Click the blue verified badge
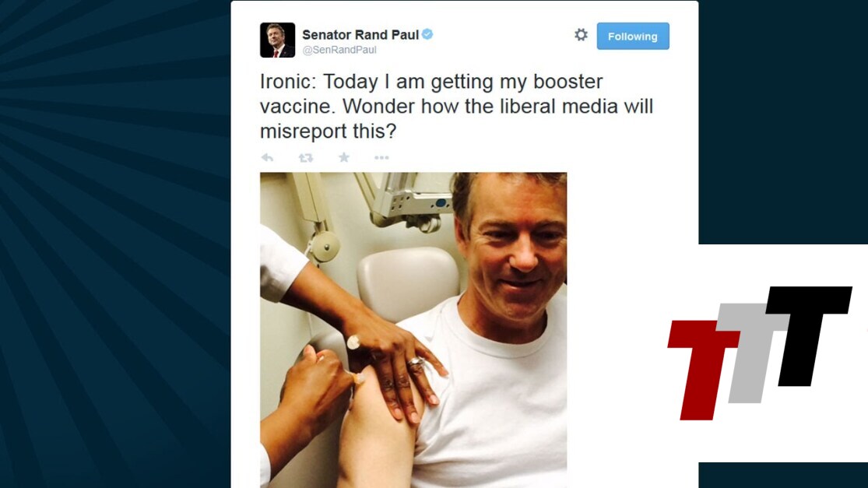Viewport: 868px width, 488px height. [427, 34]
